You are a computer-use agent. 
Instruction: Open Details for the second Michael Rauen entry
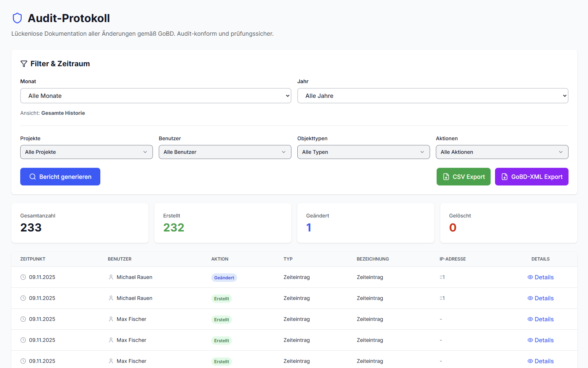coord(541,298)
